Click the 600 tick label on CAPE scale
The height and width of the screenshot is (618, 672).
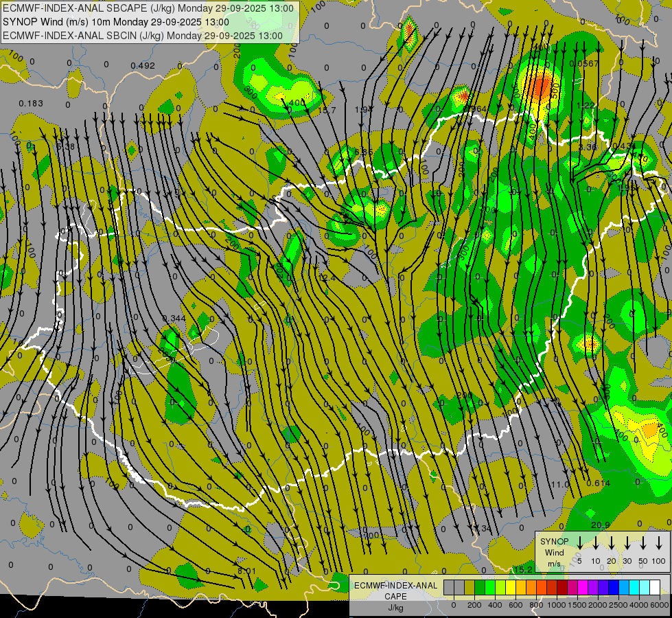(515, 605)
